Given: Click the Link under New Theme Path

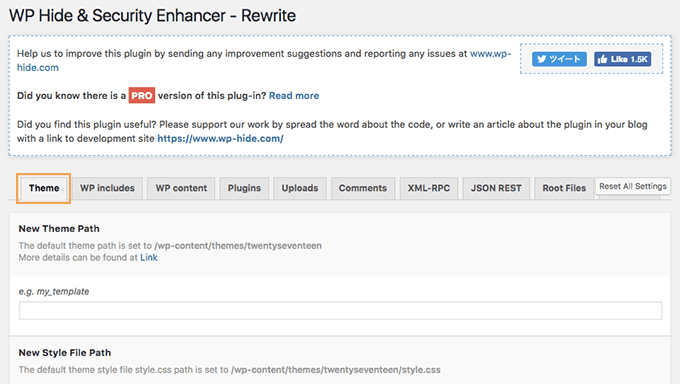Looking at the screenshot, I should (149, 258).
